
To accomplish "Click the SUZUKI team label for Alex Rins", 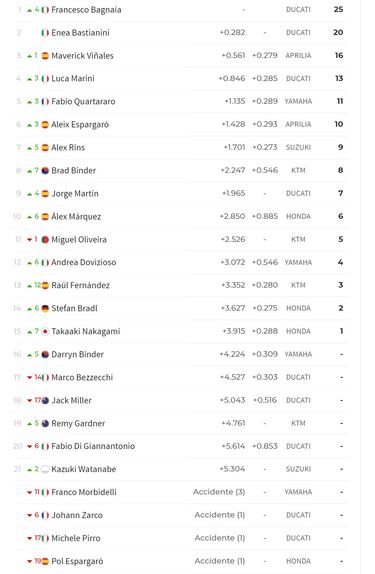I will (298, 148).
